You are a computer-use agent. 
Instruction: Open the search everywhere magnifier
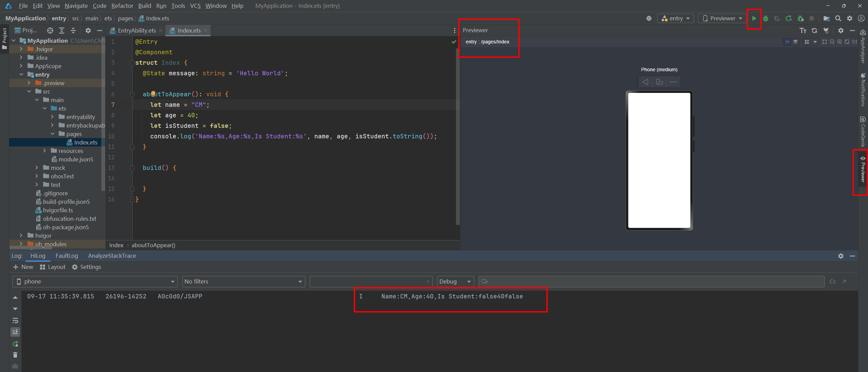pyautogui.click(x=838, y=19)
